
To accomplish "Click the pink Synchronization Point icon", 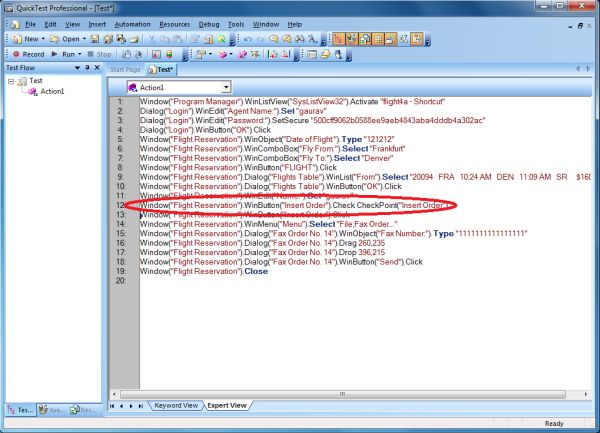I will tap(242, 55).
